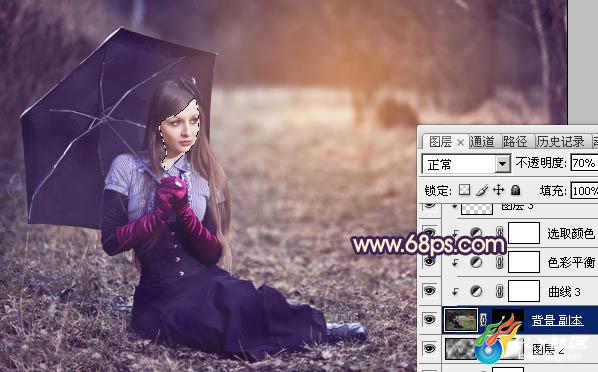Open the blend mode dropdown showing 正常
The image size is (598, 372).
coord(466,164)
